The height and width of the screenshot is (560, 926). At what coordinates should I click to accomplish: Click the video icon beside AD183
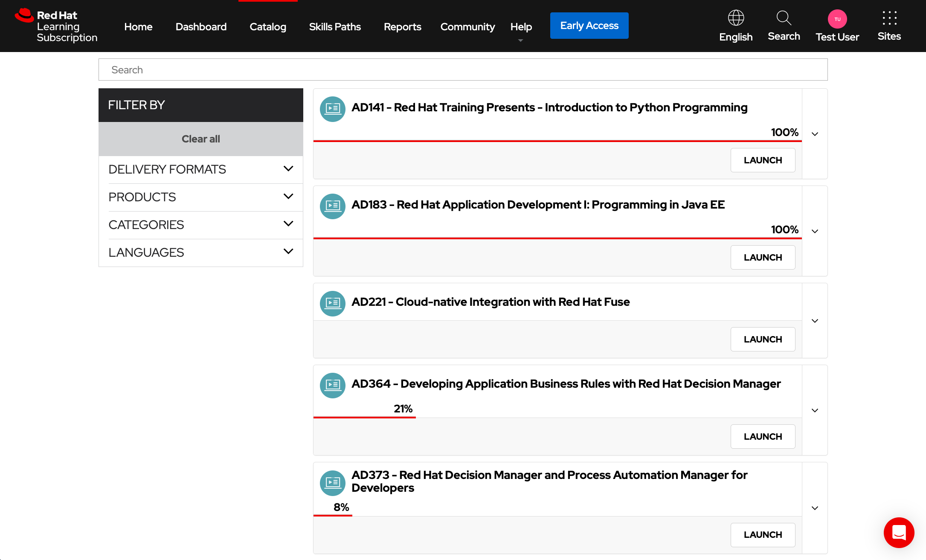[332, 206]
